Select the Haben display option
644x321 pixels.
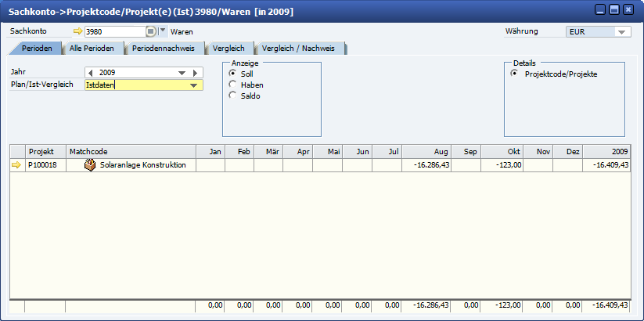pyautogui.click(x=232, y=85)
